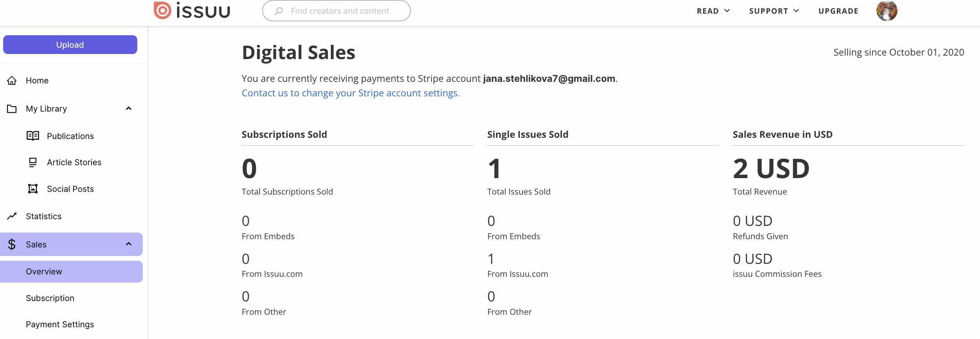The width and height of the screenshot is (980, 339).
Task: Open the READ dropdown menu
Action: [713, 11]
